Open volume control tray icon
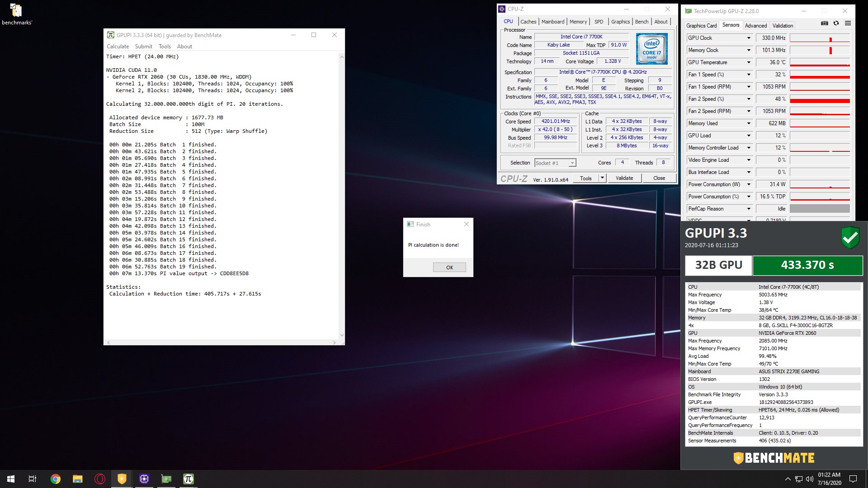868x488 pixels. [809, 479]
